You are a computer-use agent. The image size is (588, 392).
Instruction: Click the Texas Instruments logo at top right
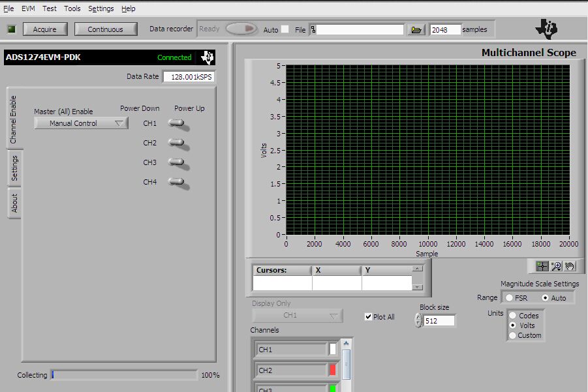point(546,28)
